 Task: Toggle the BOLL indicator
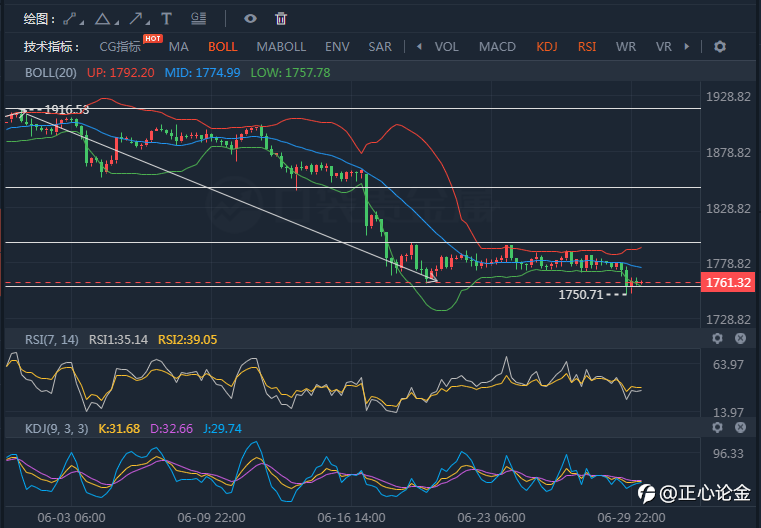pyautogui.click(x=223, y=47)
